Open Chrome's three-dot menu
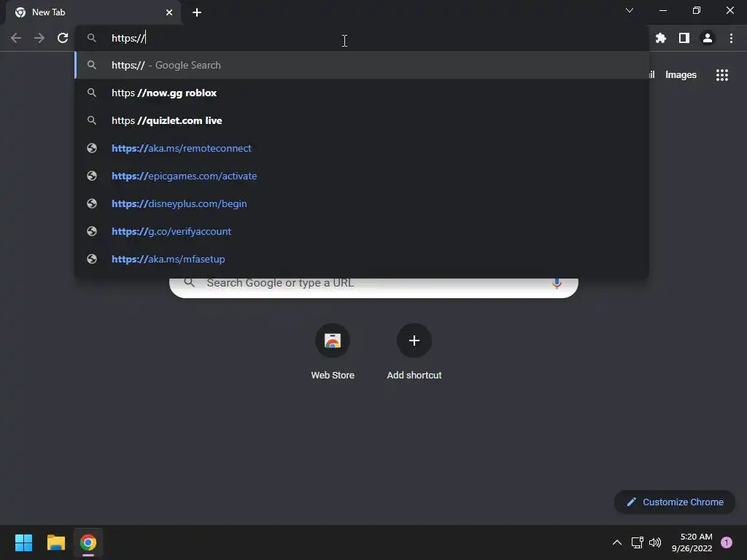 (731, 38)
